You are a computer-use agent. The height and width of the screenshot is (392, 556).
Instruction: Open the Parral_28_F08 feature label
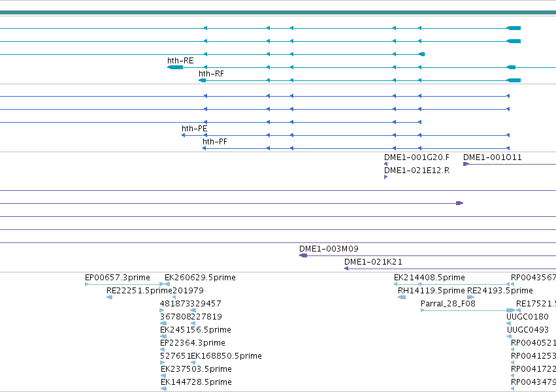(x=448, y=304)
